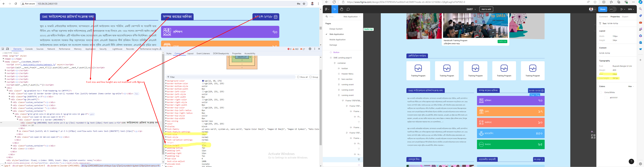
Task: Switch to DevTools Network tab
Action: pyautogui.click(x=51, y=49)
